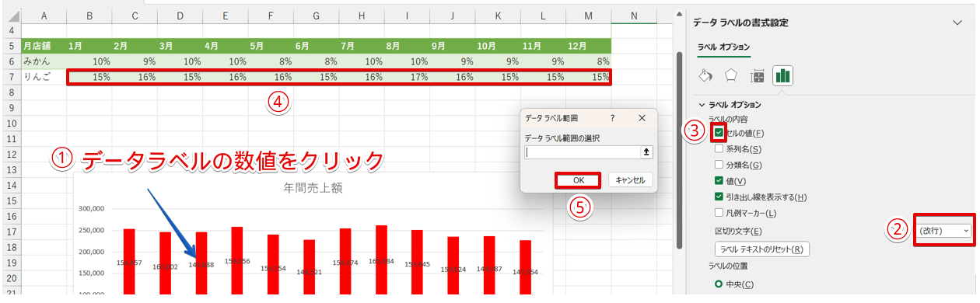Click the last red chart bar
The width and height of the screenshot is (980, 303).
tap(526, 267)
